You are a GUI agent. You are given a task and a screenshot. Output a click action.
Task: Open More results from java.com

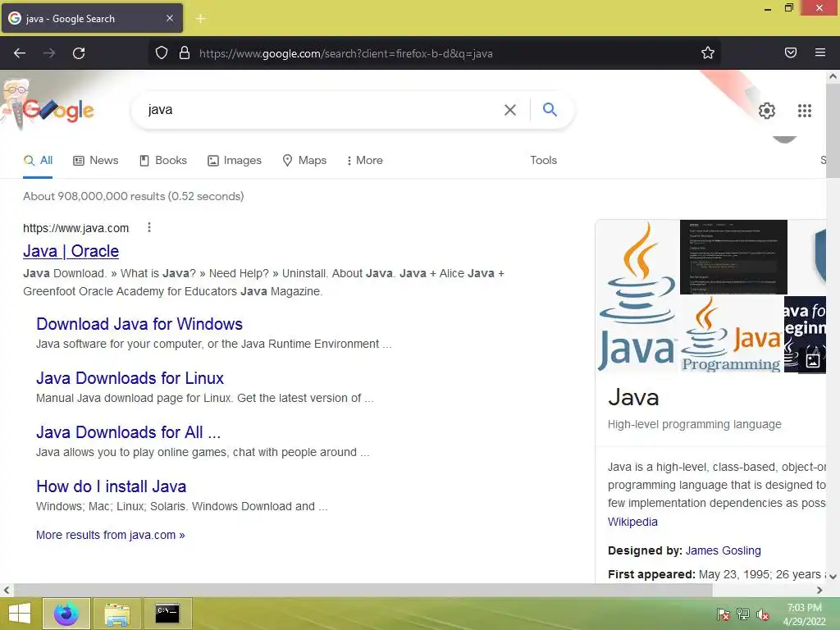111,535
